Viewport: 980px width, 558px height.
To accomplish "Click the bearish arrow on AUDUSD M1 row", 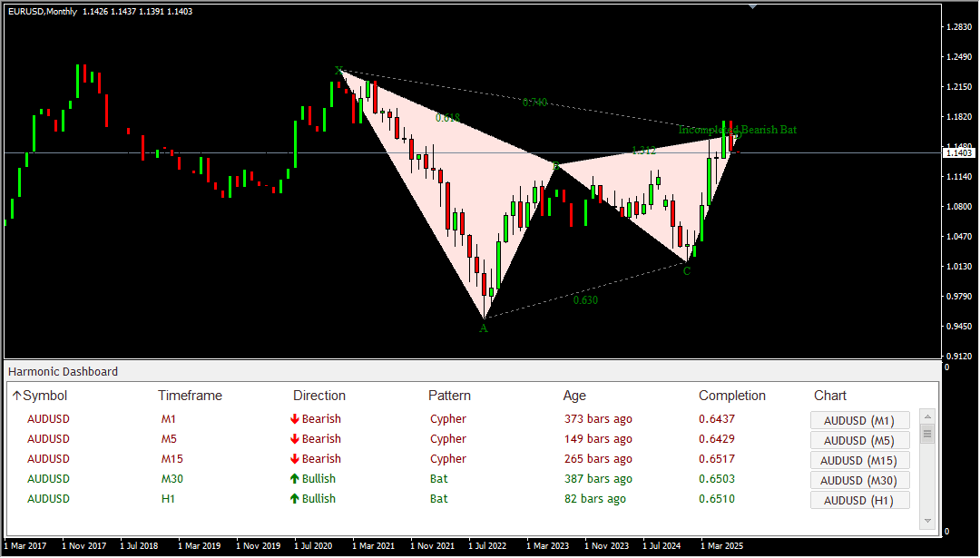I will [295, 419].
